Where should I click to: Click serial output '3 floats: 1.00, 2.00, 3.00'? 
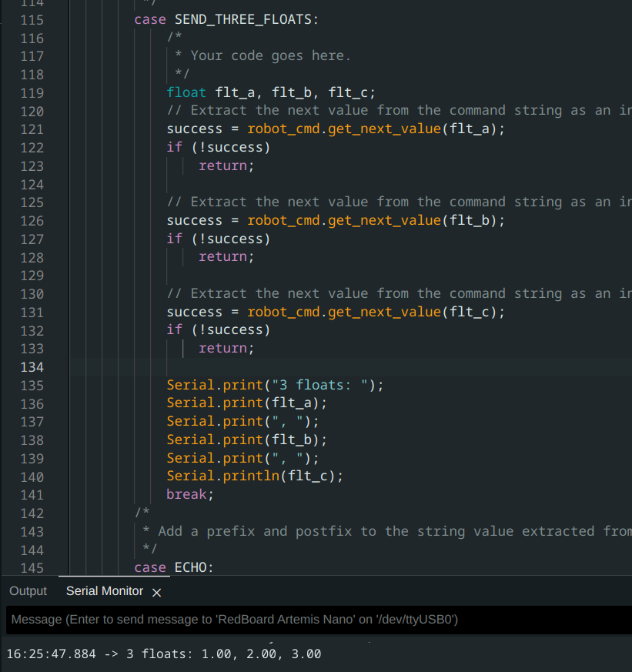[224, 654]
